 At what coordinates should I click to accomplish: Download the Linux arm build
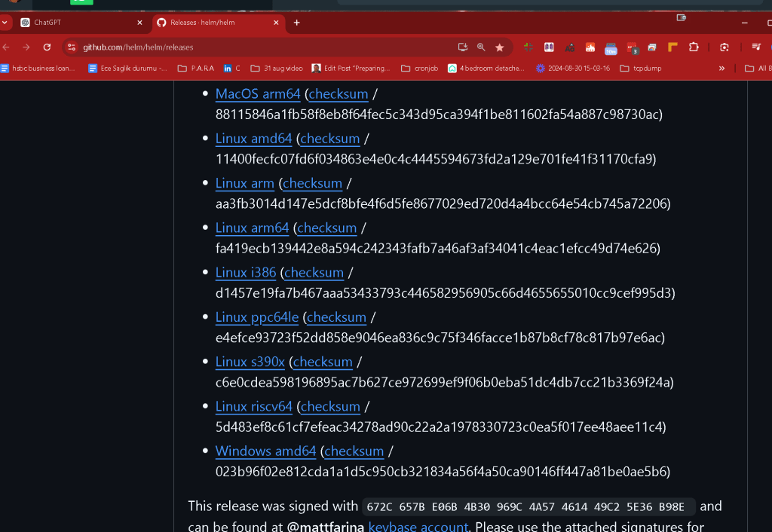point(245,183)
